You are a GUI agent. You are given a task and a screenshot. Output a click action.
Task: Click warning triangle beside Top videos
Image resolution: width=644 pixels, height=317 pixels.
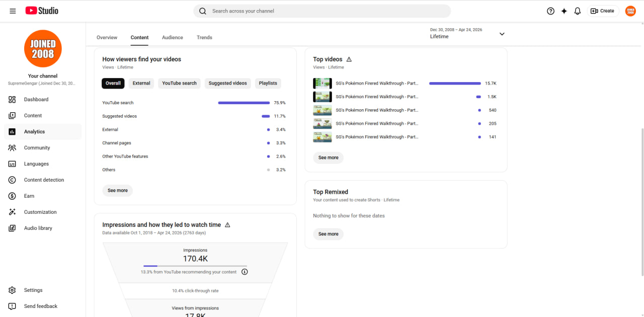[349, 59]
